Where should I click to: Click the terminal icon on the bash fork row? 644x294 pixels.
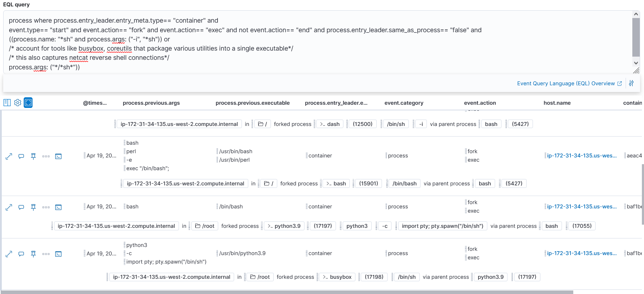tap(58, 207)
